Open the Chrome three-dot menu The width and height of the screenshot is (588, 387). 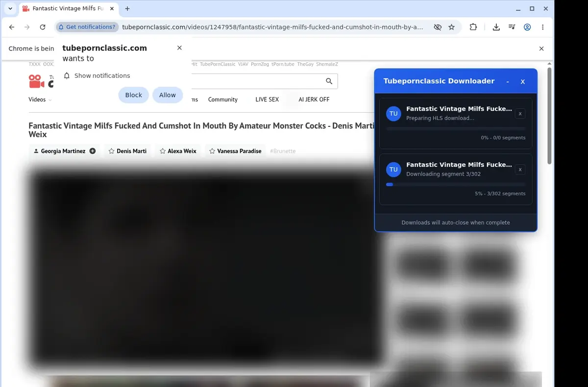tap(543, 27)
